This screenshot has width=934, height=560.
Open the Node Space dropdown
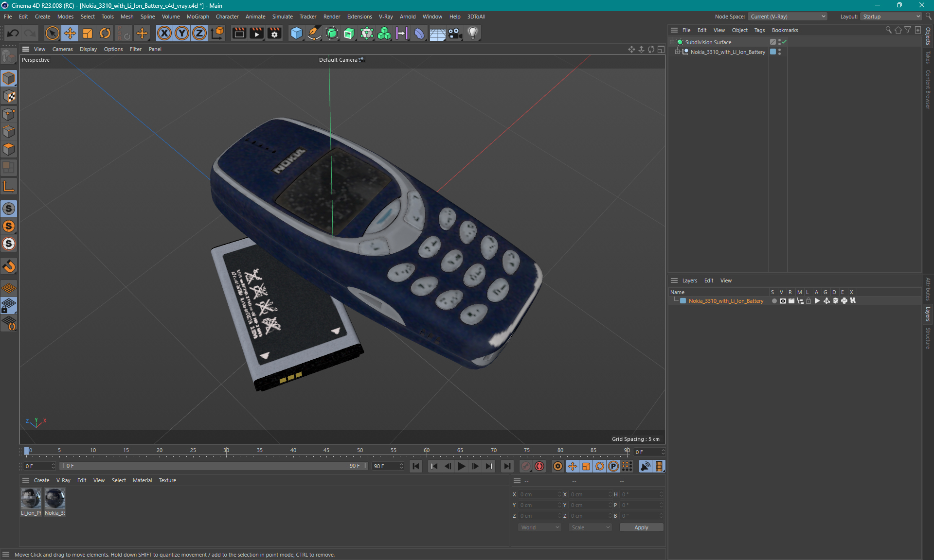coord(788,17)
